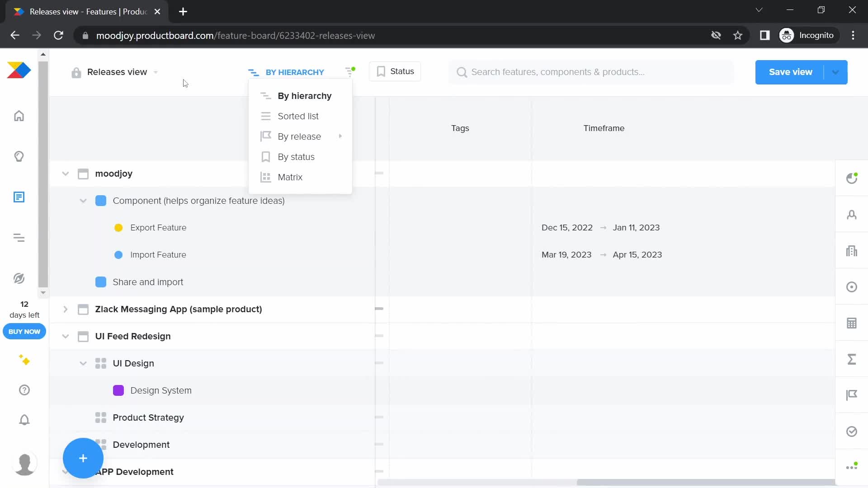Open the Share and import component
The image size is (868, 488).
[x=148, y=282]
